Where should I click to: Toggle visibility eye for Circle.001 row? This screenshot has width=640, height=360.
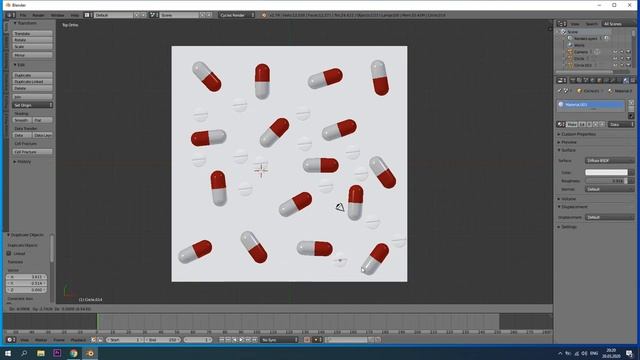click(x=615, y=65)
